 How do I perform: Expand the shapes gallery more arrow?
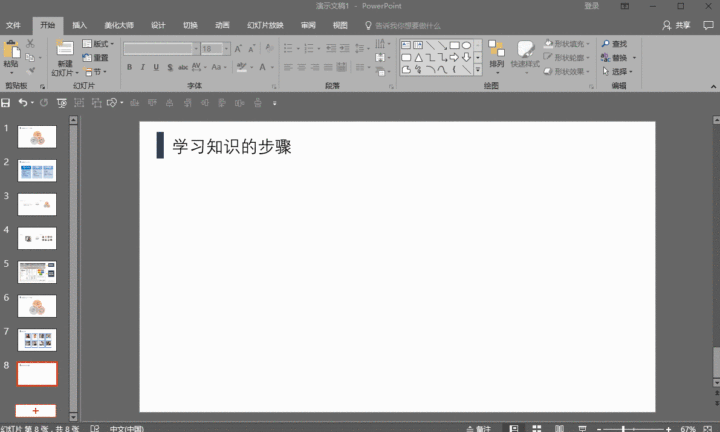478,70
